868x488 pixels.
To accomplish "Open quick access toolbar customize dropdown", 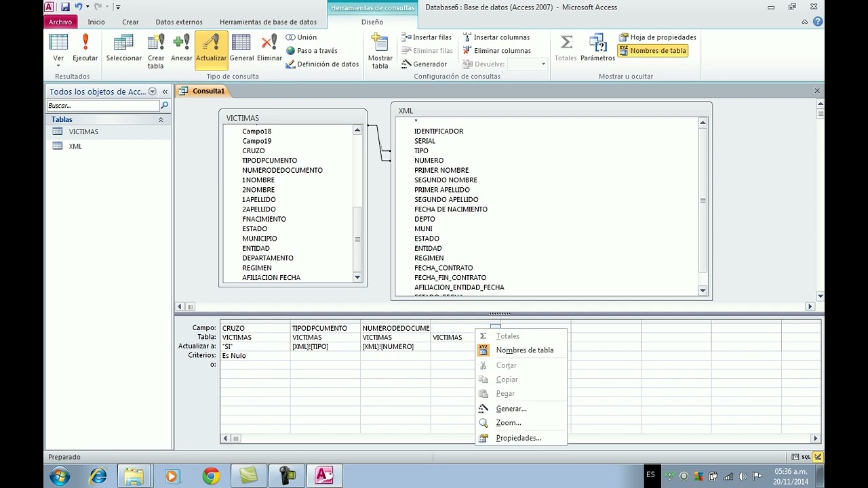I will point(118,7).
